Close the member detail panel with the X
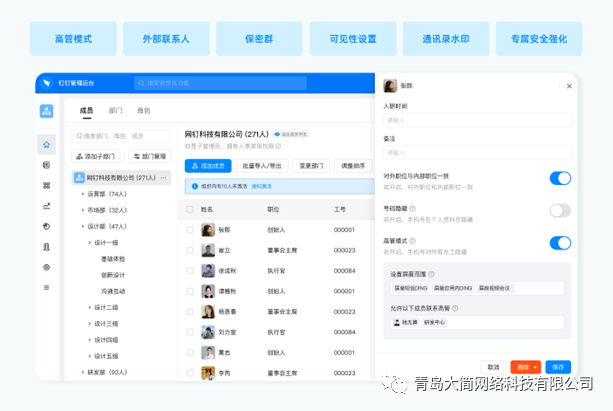 pos(569,86)
